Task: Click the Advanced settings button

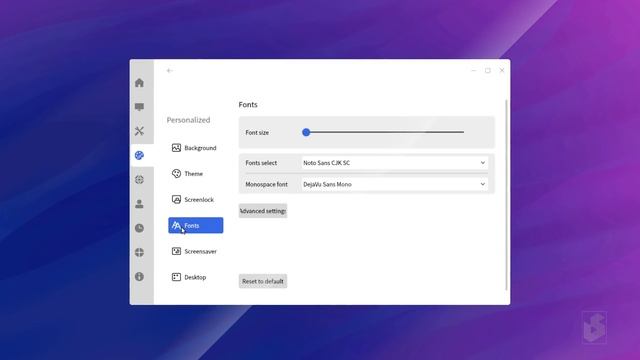Action: 263,211
